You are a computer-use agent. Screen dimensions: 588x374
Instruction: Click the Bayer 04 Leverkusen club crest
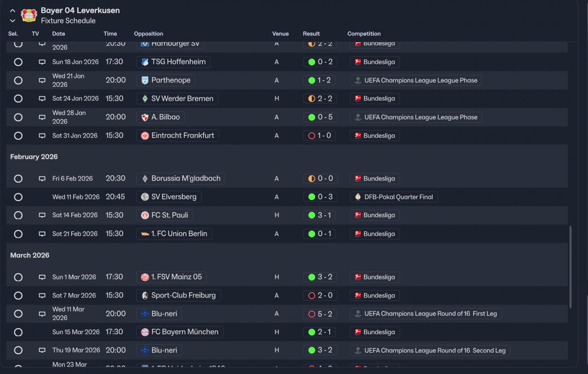coord(29,15)
